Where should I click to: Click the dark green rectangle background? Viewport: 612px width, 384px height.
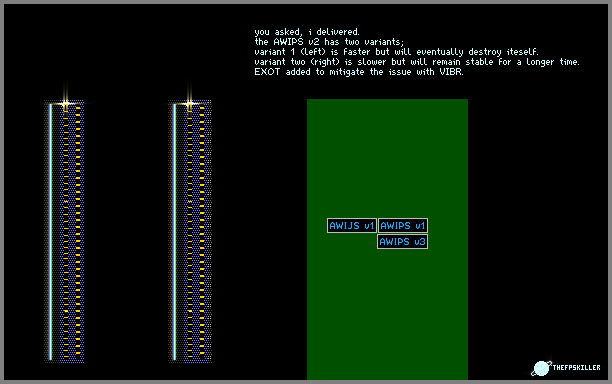pyautogui.click(x=387, y=164)
